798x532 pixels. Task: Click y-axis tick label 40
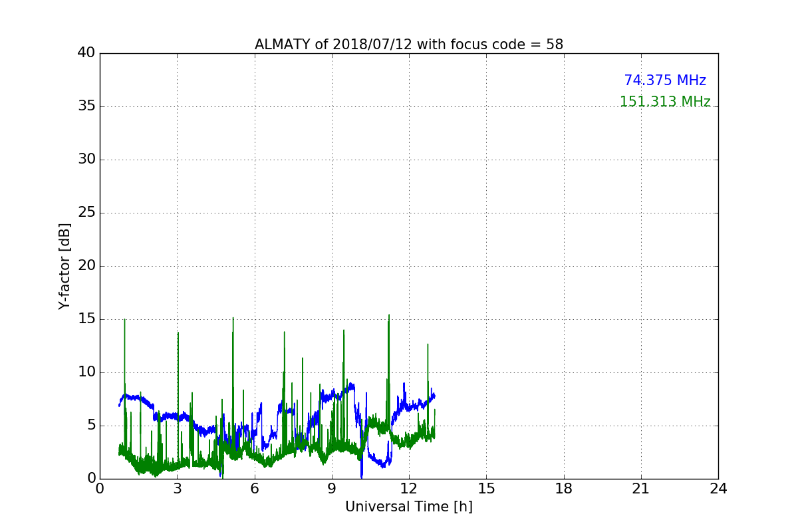click(86, 53)
